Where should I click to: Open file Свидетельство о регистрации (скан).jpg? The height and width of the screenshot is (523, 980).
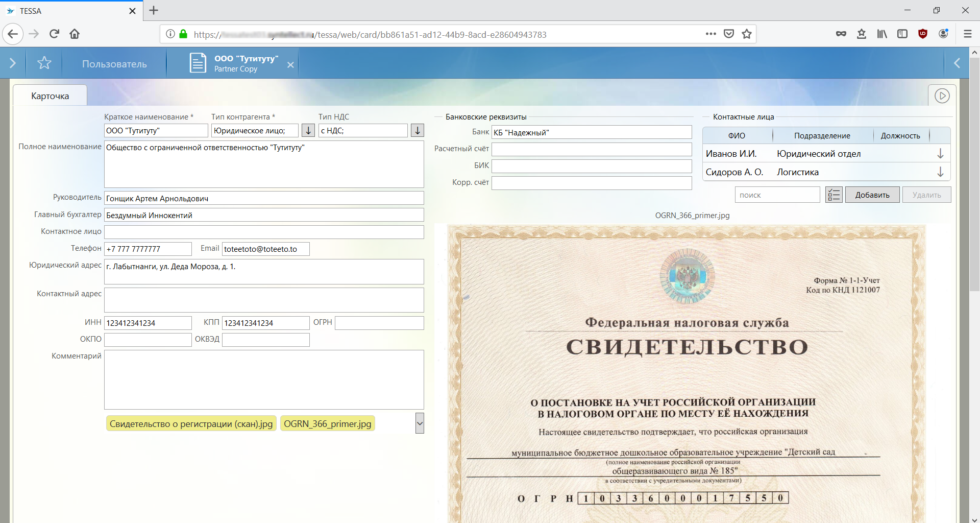click(x=191, y=424)
